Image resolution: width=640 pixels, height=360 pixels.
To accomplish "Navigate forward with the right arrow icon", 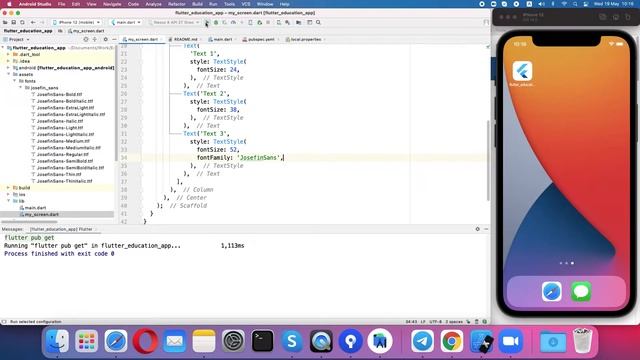I will [x=42, y=22].
